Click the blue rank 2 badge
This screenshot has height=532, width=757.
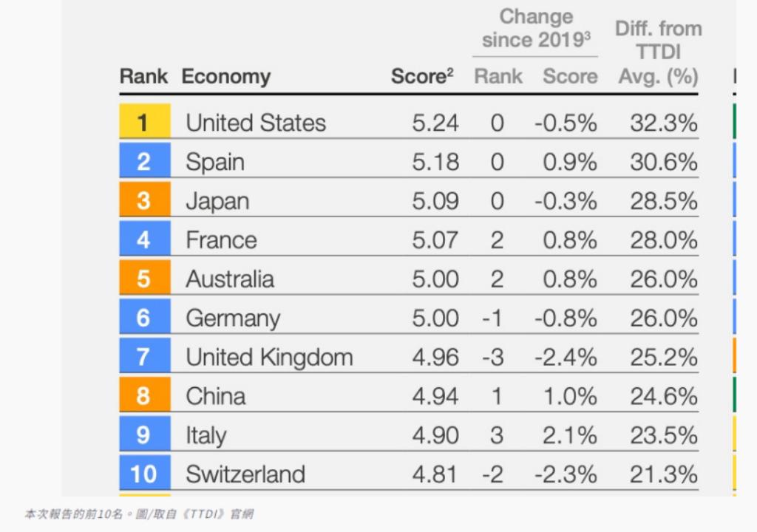point(144,161)
